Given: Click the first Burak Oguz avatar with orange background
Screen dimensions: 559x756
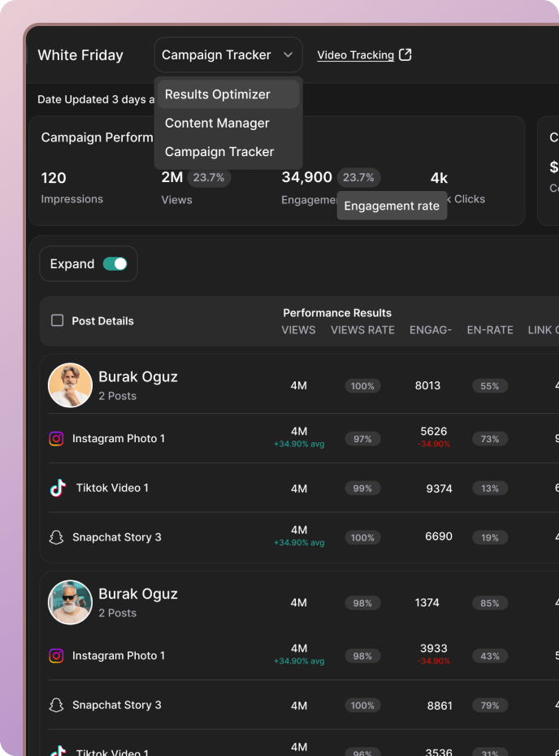Looking at the screenshot, I should [71, 385].
